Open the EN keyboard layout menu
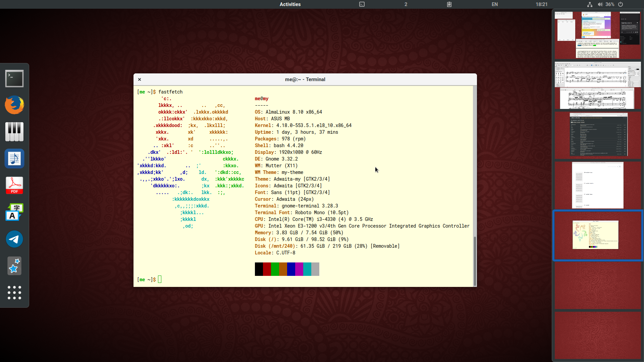 (x=495, y=4)
